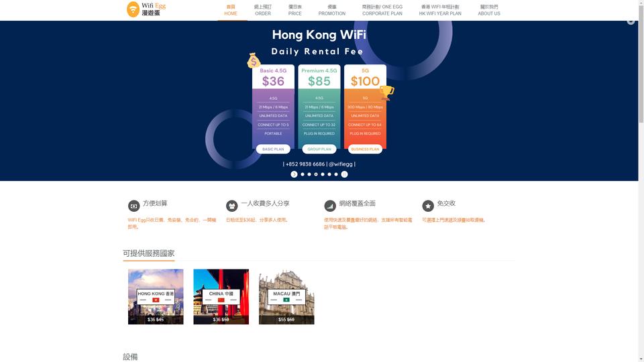The width and height of the screenshot is (644, 362).
Task: Click the trophy icon beside 5G plan
Action: 386,93
